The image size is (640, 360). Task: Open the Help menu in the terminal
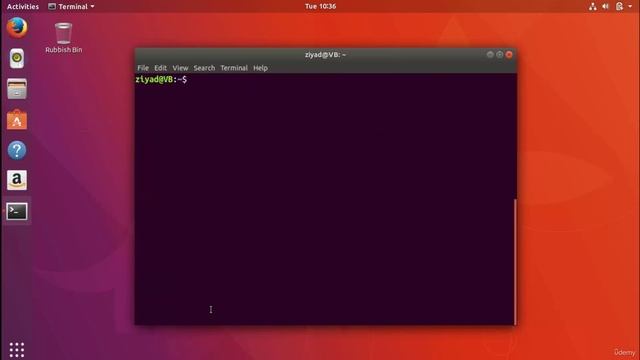click(x=260, y=68)
